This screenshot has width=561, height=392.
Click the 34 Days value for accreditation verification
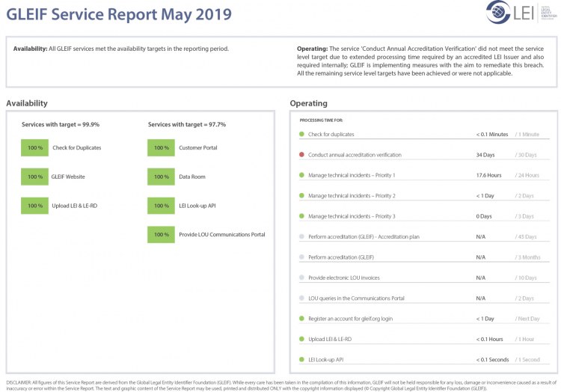(x=484, y=155)
